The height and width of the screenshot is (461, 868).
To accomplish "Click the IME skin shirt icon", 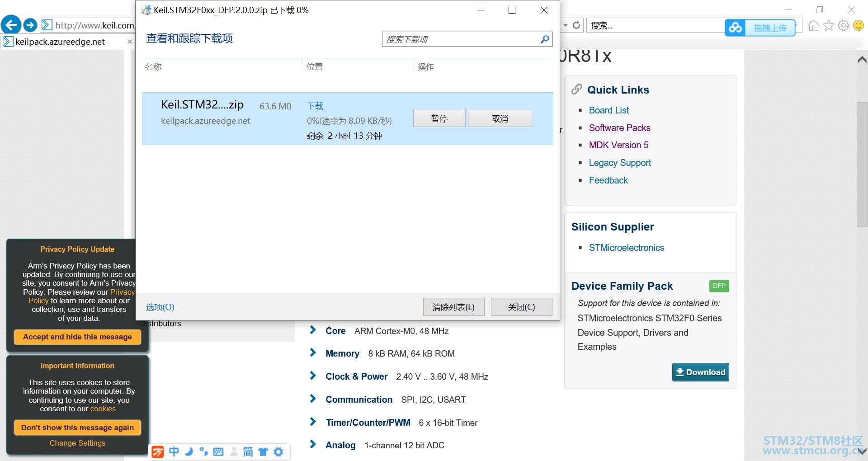I will 263,452.
